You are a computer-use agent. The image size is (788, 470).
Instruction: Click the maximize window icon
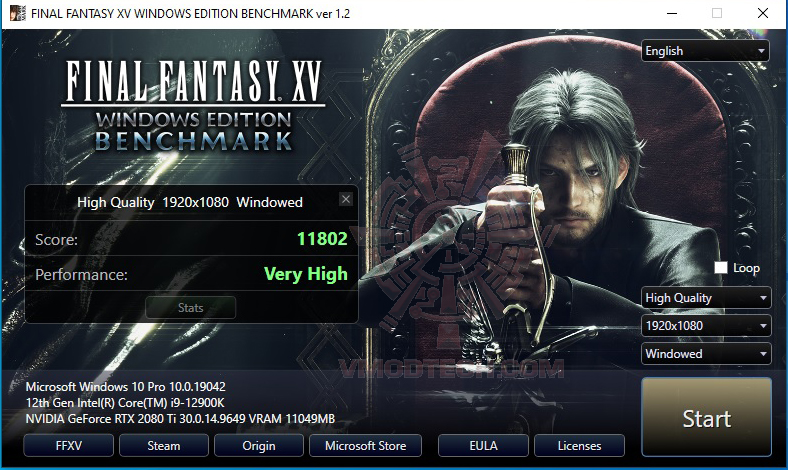click(717, 13)
